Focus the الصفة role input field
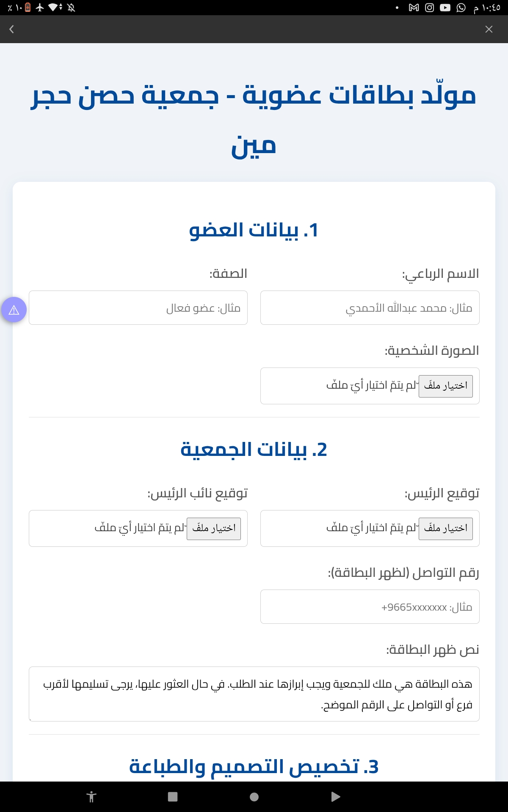Screen dimensions: 508x812 138,308
